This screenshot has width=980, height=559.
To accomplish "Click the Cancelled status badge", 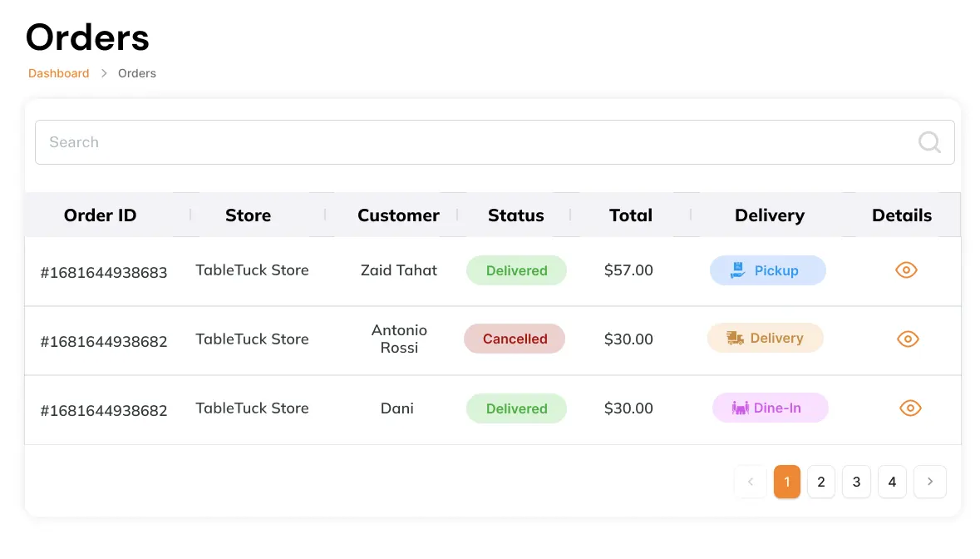I will tap(515, 339).
